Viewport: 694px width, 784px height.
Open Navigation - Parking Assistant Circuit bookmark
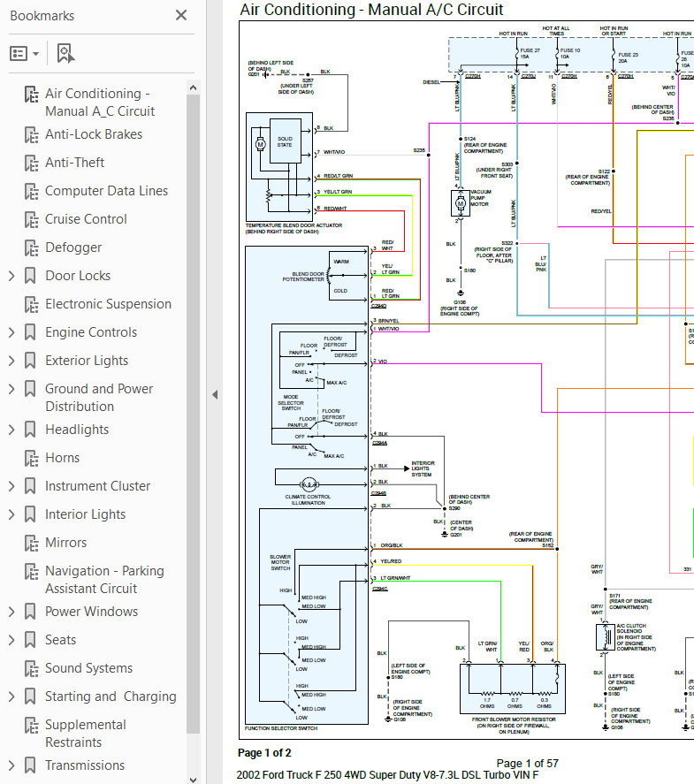tap(104, 580)
